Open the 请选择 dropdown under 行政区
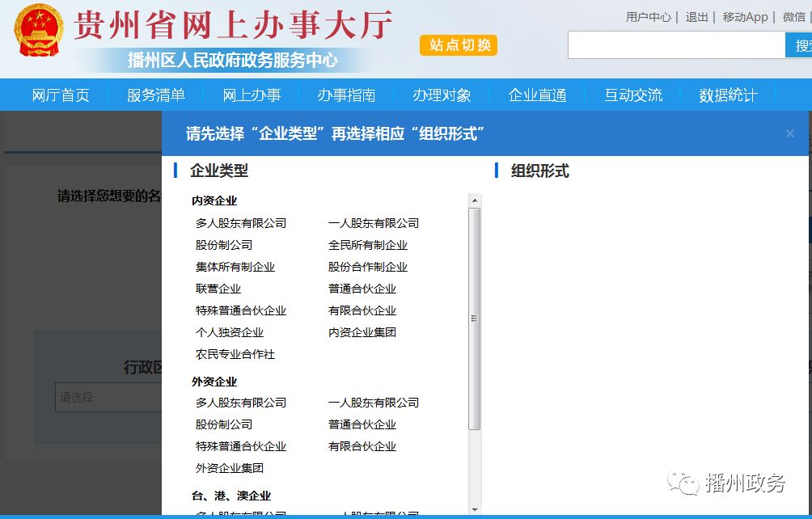This screenshot has width=812, height=519. pos(109,397)
